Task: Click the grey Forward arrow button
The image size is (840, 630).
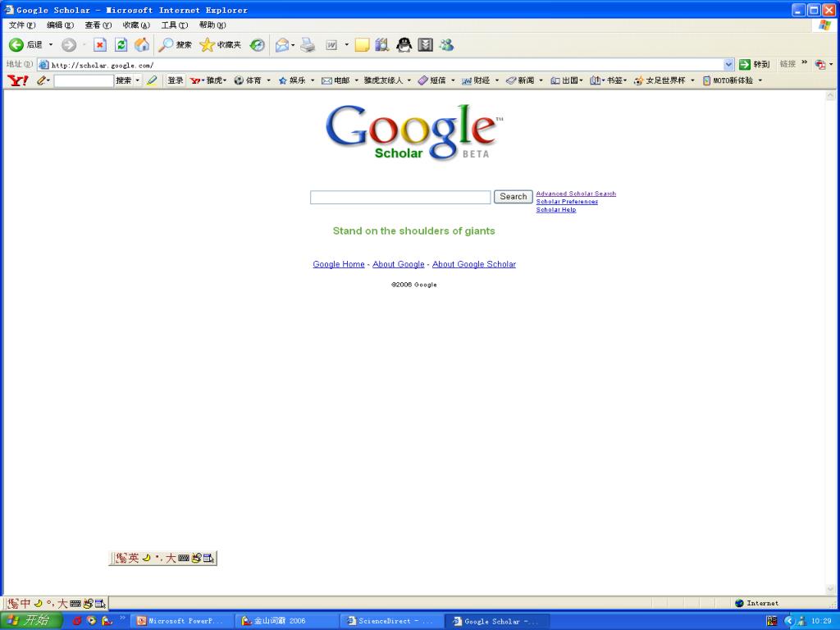Action: tap(69, 45)
